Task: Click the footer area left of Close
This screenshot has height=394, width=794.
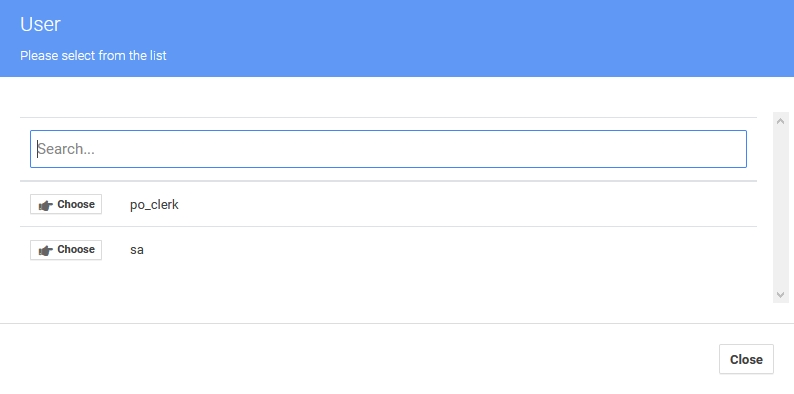Action: pyautogui.click(x=354, y=359)
